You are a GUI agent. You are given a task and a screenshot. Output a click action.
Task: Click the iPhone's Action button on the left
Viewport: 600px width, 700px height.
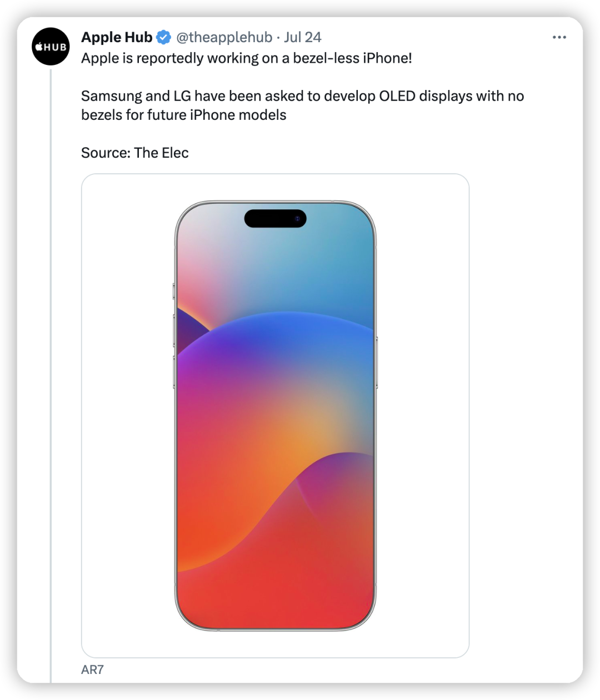click(174, 291)
